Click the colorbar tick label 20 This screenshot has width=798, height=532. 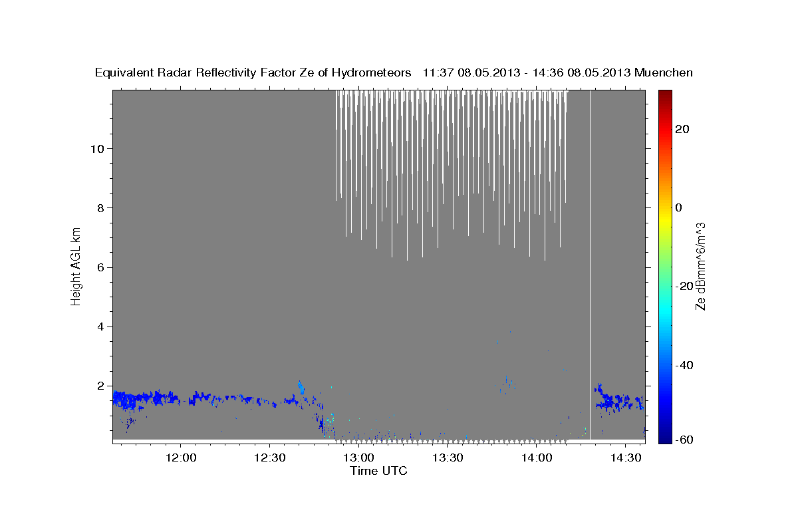pos(682,128)
